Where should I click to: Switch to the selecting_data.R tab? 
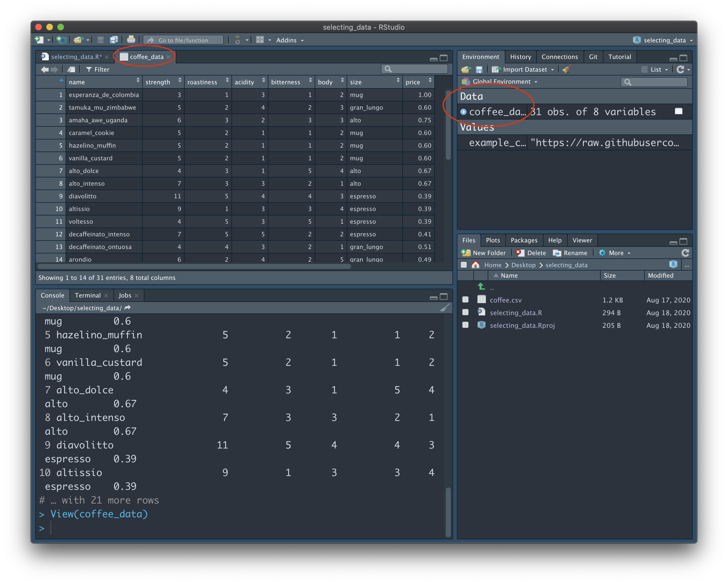76,57
